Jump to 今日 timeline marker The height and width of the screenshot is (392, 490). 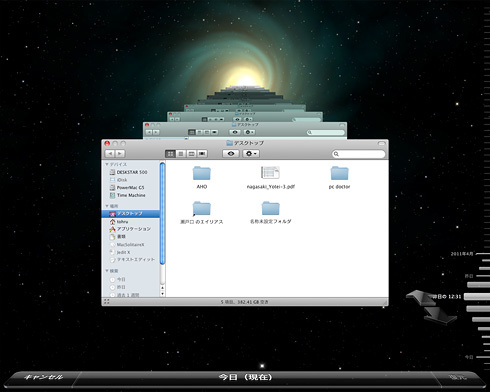469,357
